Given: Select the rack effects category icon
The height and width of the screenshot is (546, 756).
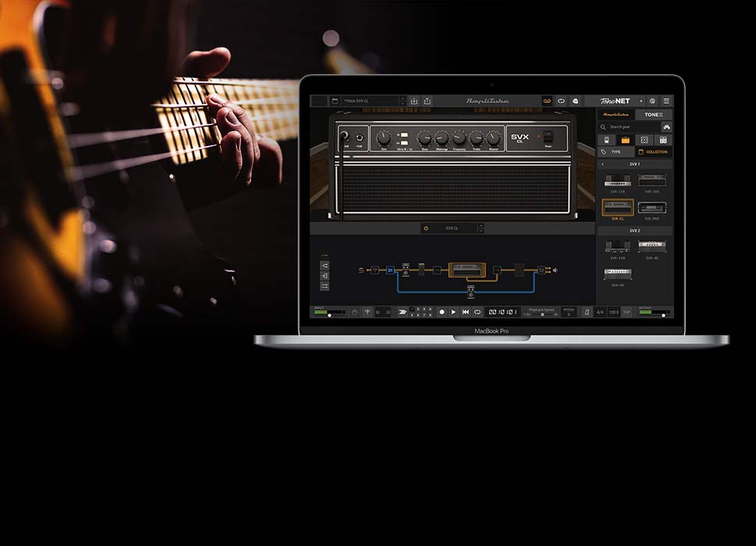Looking at the screenshot, I should tap(663, 140).
